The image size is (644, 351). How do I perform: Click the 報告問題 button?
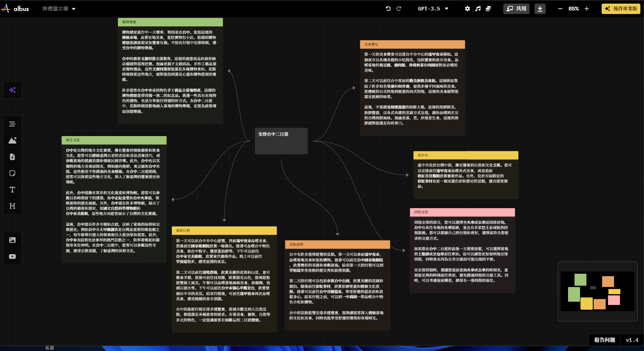(x=605, y=340)
